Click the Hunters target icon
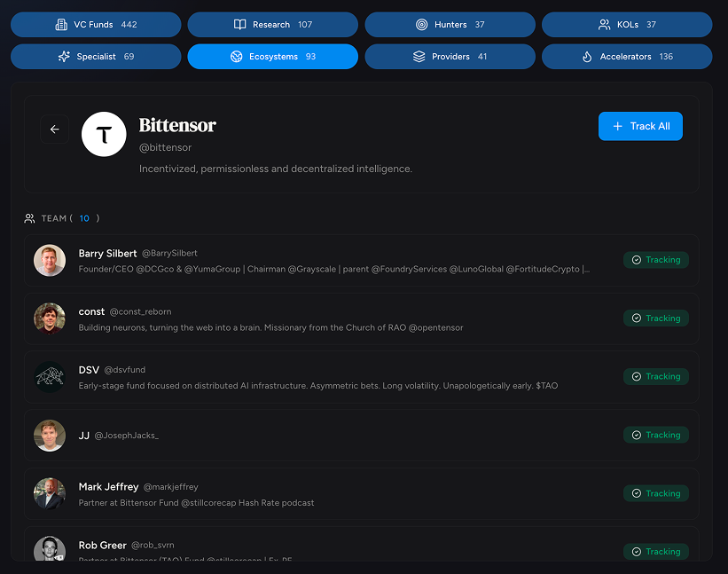The width and height of the screenshot is (728, 574). 421,25
